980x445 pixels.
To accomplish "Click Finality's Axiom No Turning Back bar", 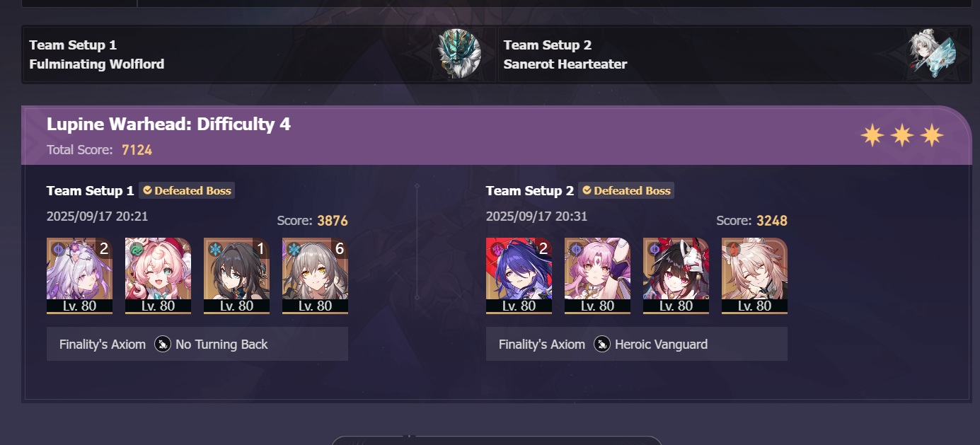I will click(x=197, y=344).
